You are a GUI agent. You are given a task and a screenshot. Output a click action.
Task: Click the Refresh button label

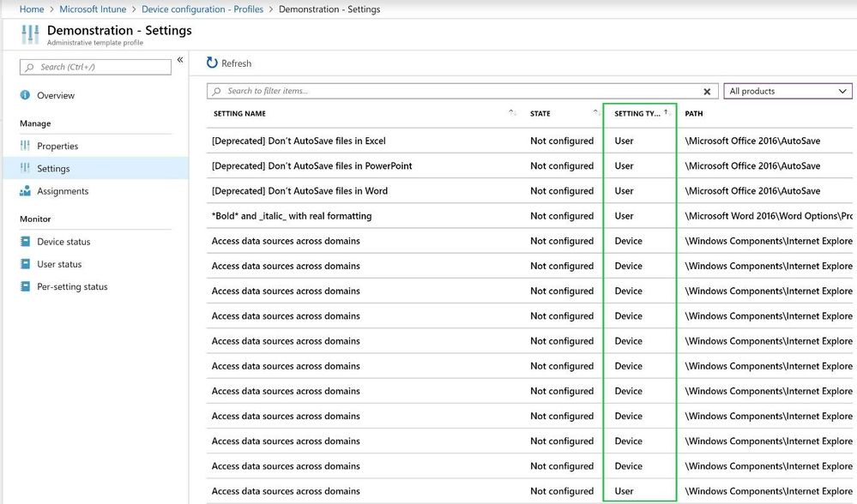click(x=237, y=63)
